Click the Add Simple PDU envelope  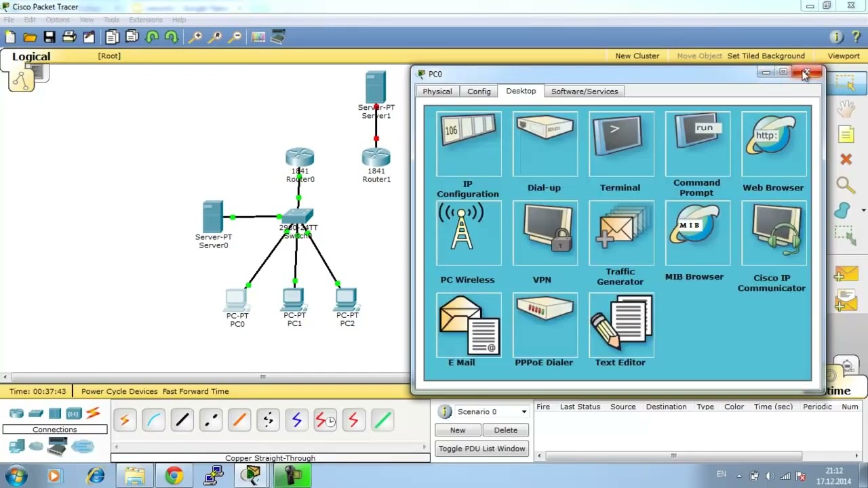846,274
